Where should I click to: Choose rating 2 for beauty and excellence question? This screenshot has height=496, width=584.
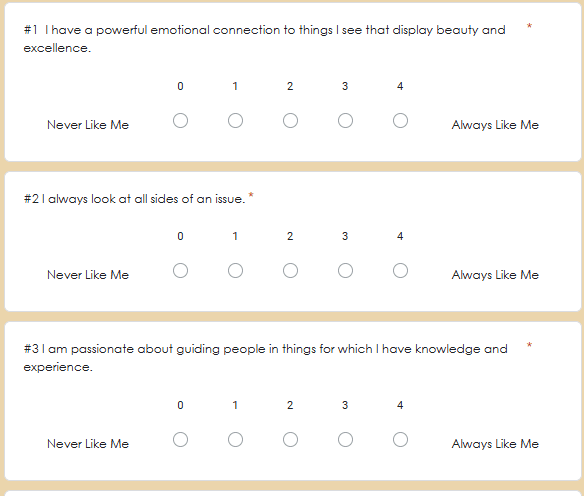290,121
